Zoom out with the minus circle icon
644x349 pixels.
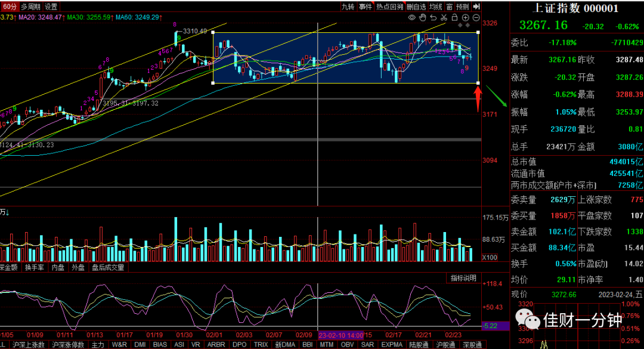(x=476, y=18)
